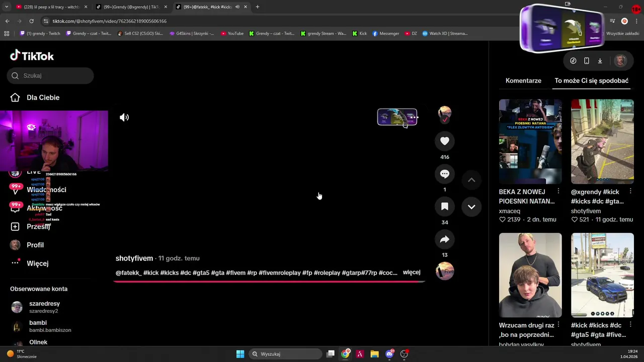Switch to To może Ci się spodobać tab
This screenshot has height=362, width=644.
(592, 80)
